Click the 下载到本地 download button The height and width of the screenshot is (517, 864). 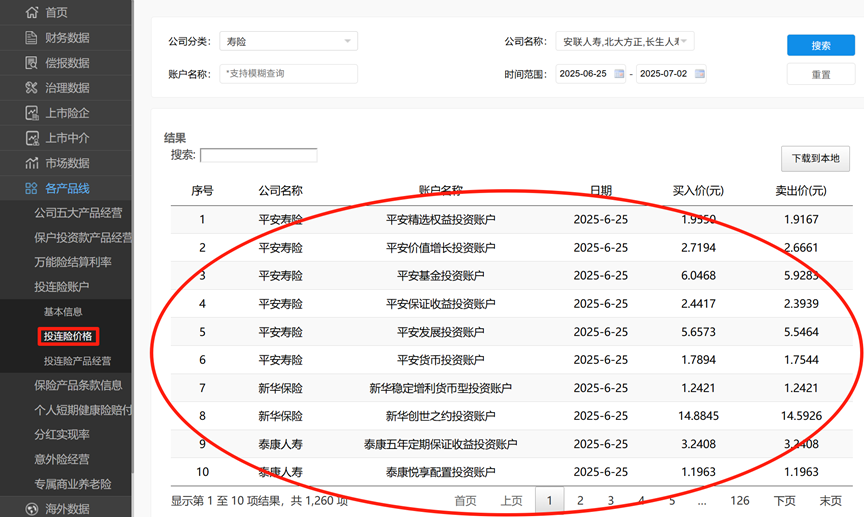pyautogui.click(x=814, y=158)
